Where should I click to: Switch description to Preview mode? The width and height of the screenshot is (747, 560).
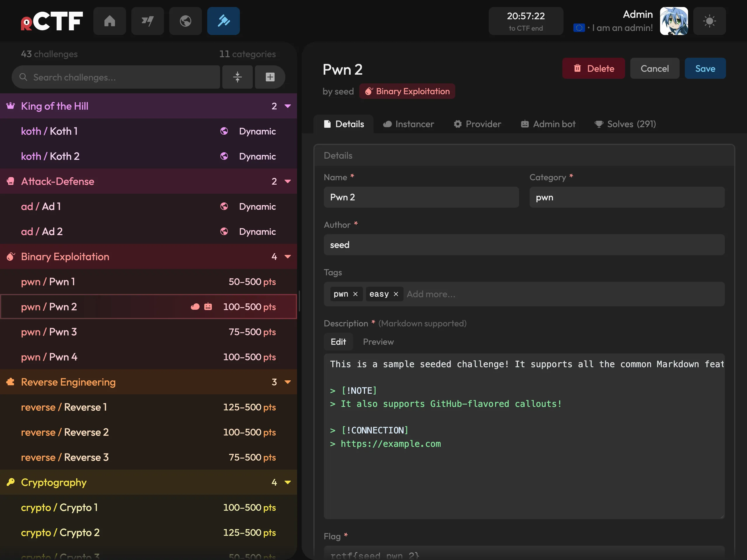(378, 342)
